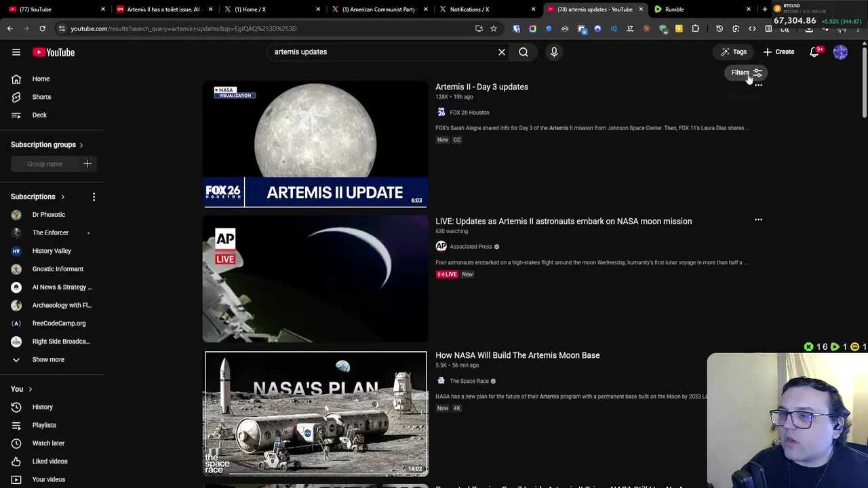Close the Rumble tab
Image resolution: width=868 pixels, height=488 pixels.
click(748, 9)
